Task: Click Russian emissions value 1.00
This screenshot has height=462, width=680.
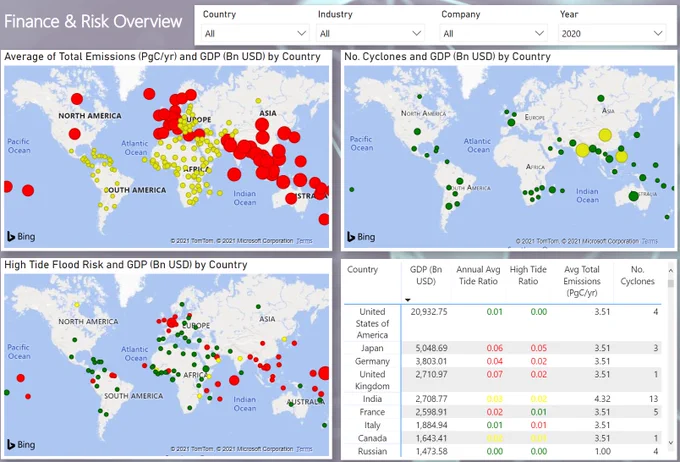Action: pyautogui.click(x=602, y=451)
